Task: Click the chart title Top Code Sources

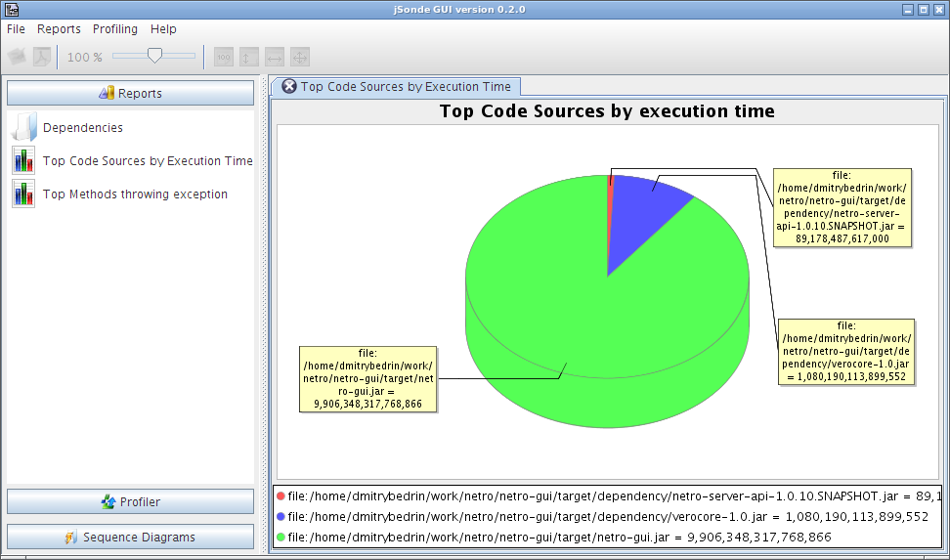Action: point(607,111)
